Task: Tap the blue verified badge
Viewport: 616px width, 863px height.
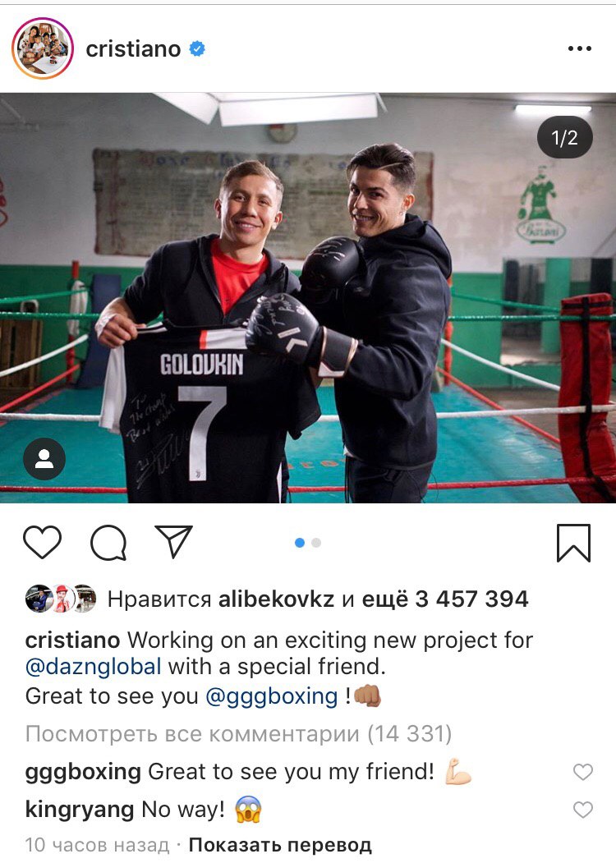Action: (197, 49)
